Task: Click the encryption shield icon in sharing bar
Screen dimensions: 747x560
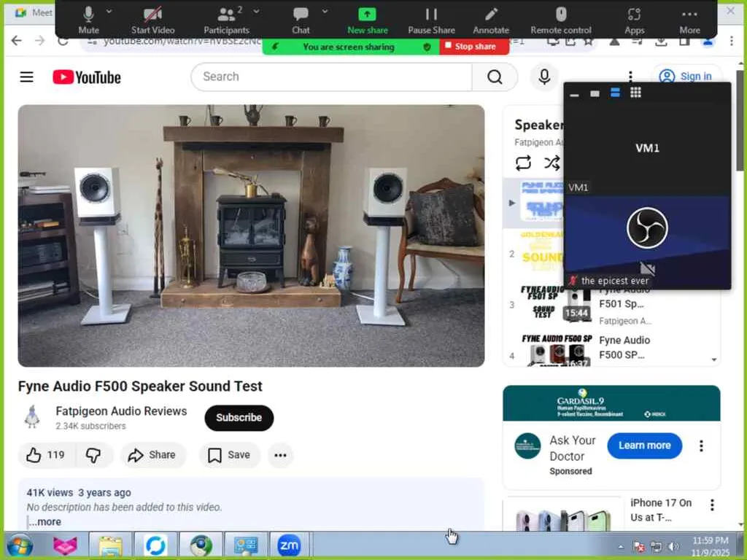Action: [x=427, y=47]
